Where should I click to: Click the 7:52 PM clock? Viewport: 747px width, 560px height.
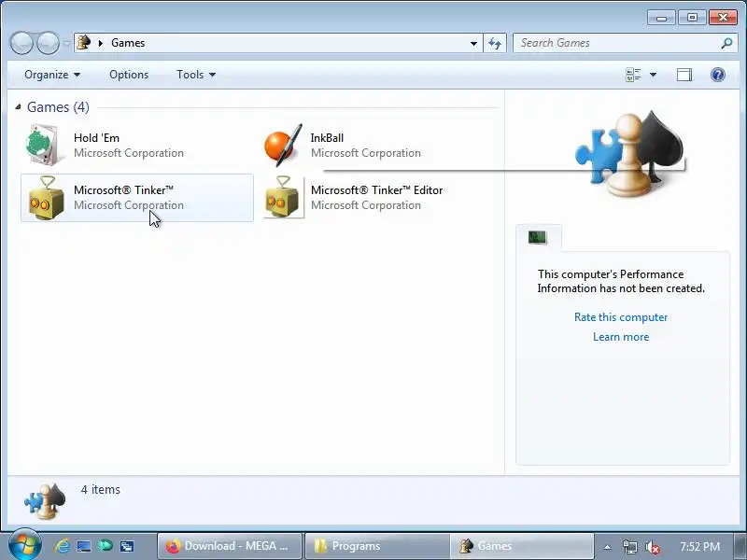[699, 546]
